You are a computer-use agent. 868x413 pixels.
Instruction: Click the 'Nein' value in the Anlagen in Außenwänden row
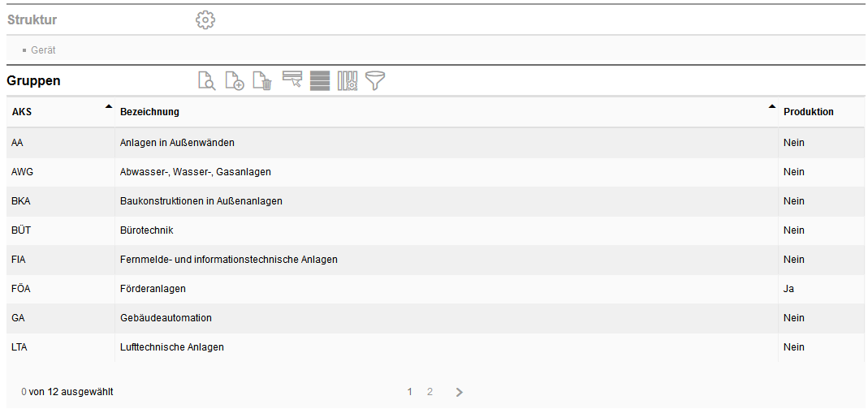coord(794,143)
